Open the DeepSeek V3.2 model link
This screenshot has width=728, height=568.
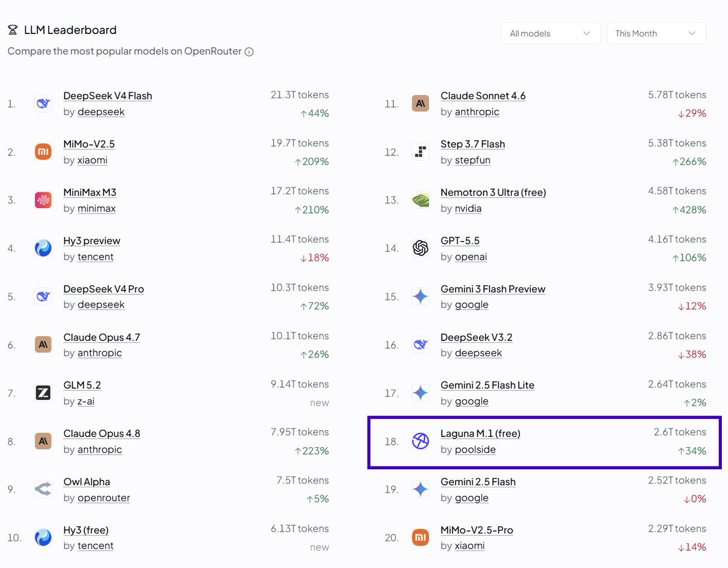click(x=476, y=337)
